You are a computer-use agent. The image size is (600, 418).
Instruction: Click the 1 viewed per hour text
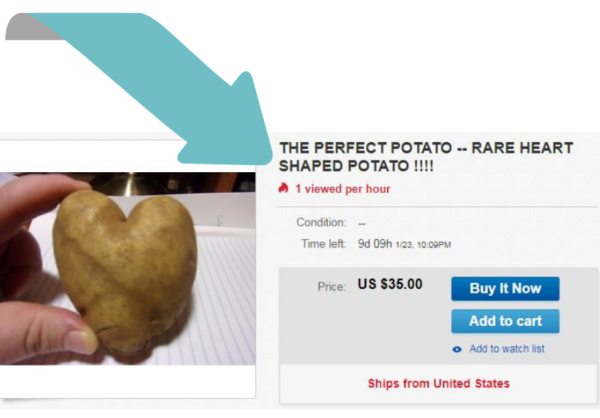click(342, 189)
